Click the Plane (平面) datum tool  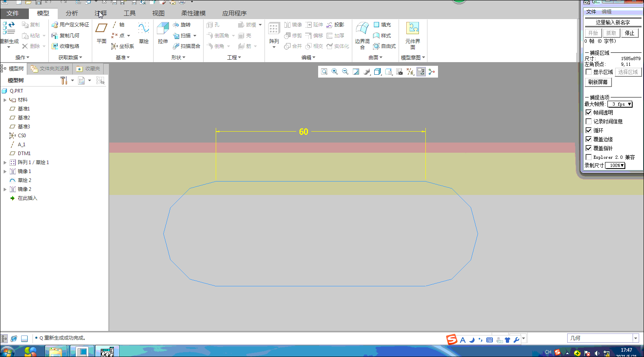coord(101,33)
